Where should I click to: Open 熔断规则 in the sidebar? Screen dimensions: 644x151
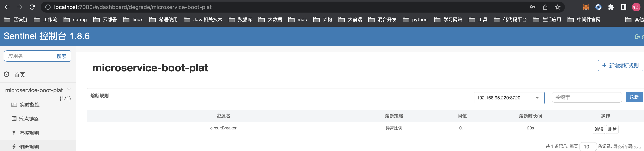(x=29, y=147)
